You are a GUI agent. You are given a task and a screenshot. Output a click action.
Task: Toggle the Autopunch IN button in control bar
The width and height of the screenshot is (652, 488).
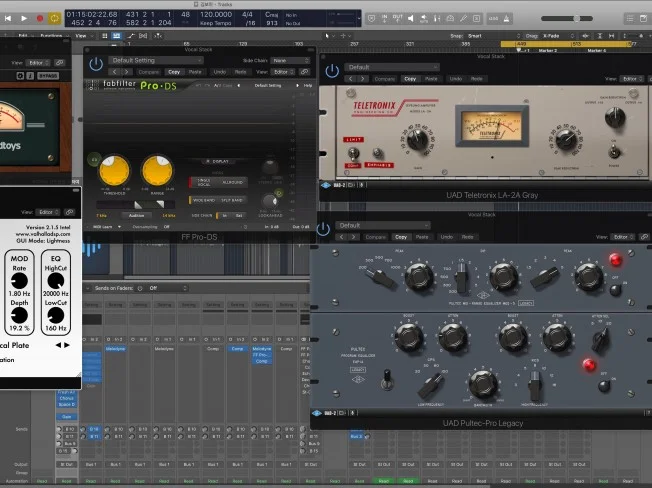[x=384, y=18]
